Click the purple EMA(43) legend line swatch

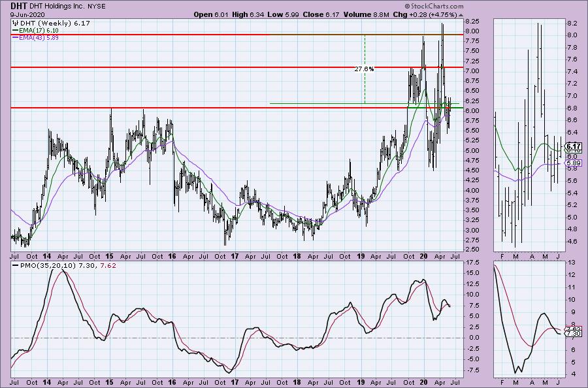point(16,37)
